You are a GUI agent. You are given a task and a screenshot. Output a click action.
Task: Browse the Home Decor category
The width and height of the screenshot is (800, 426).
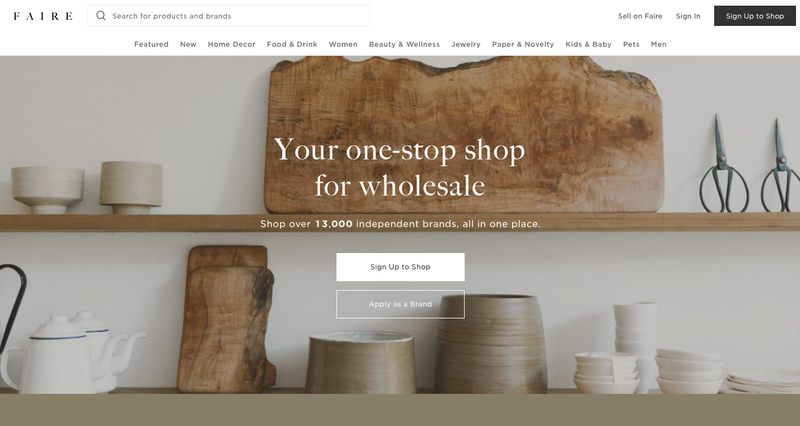coord(231,44)
